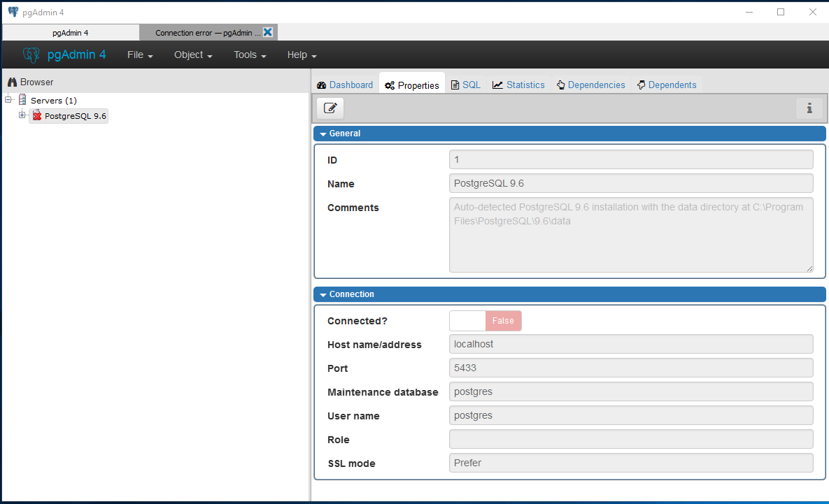829x504 pixels.
Task: Click the Servers group icon
Action: (x=22, y=100)
